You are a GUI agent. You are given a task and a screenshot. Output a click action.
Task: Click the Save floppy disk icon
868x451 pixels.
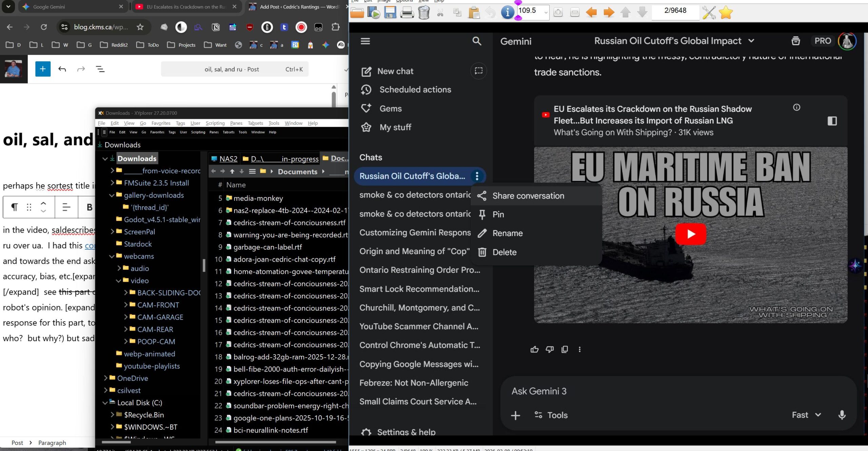click(x=390, y=13)
